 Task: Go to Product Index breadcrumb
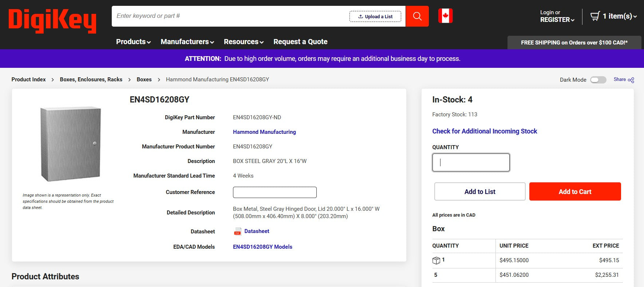coord(28,79)
